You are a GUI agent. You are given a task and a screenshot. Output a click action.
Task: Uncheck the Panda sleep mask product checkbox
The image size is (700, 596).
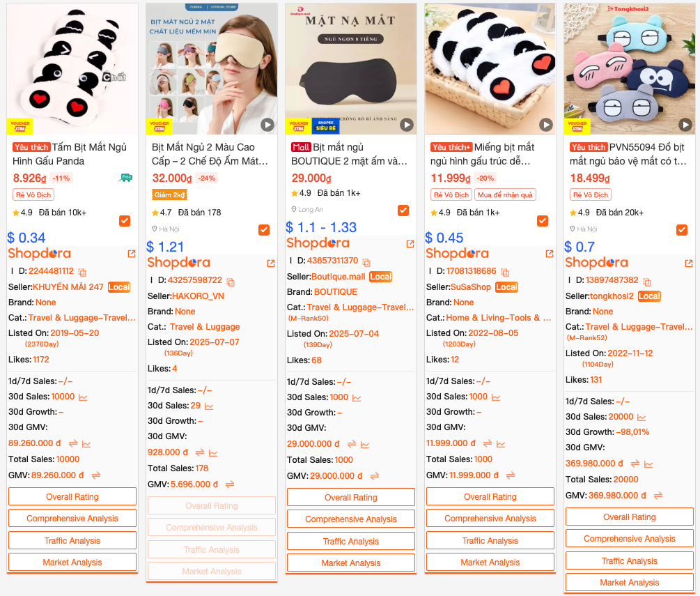[125, 221]
